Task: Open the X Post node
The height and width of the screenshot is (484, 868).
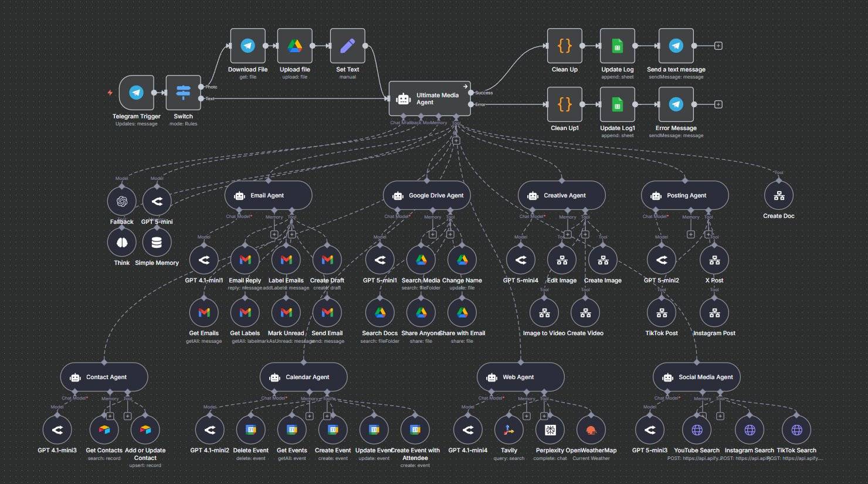Action: (714, 260)
